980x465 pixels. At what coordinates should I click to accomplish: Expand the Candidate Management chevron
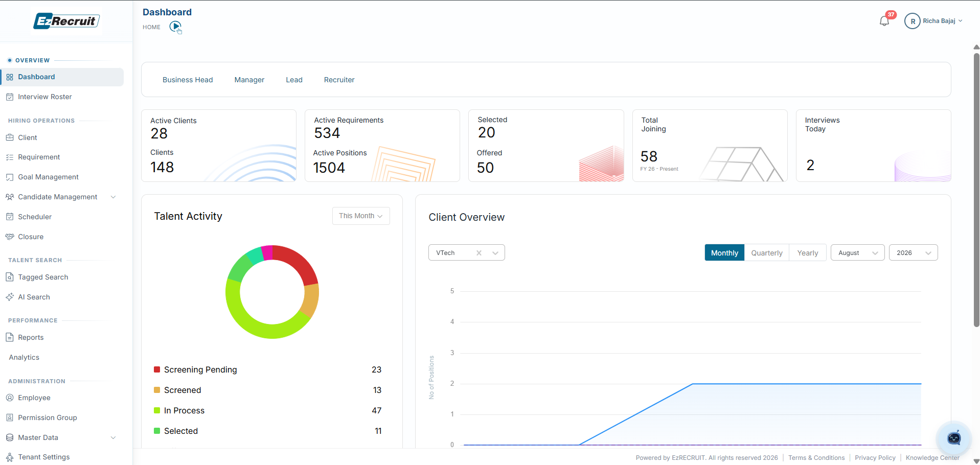pos(113,197)
